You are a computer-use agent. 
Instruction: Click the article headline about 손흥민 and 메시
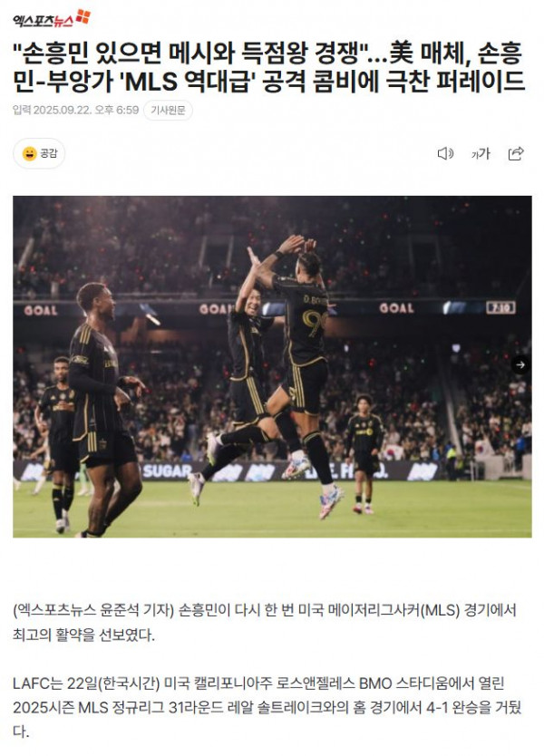tap(268, 67)
